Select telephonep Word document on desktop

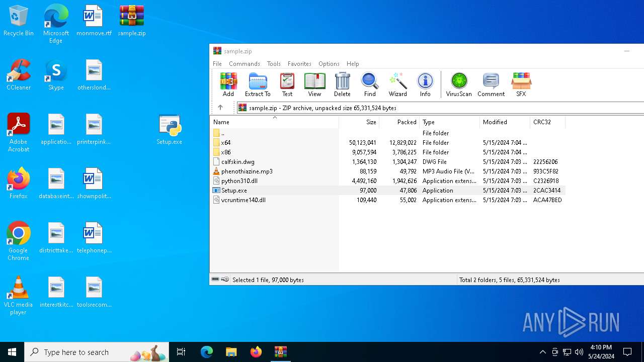pyautogui.click(x=94, y=238)
